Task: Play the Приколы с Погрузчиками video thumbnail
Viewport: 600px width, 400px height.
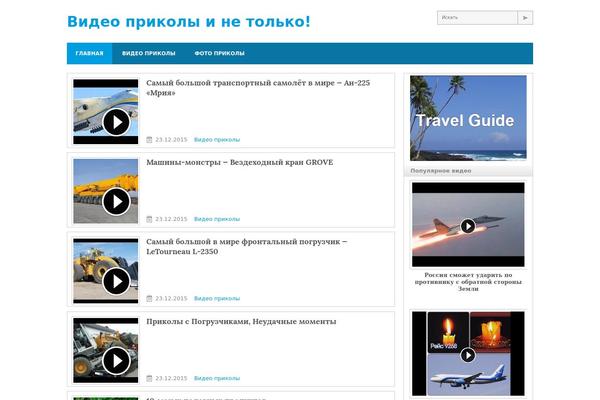Action: pyautogui.click(x=106, y=350)
